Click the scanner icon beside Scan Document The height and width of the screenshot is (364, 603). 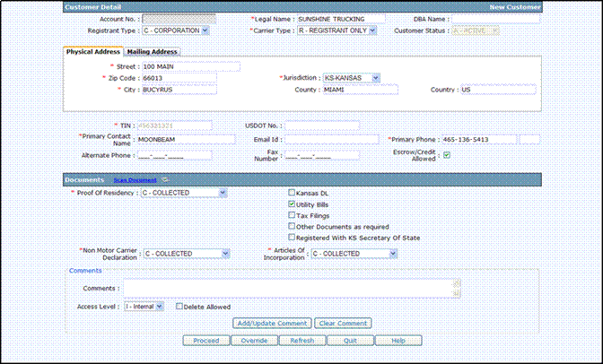tap(164, 180)
